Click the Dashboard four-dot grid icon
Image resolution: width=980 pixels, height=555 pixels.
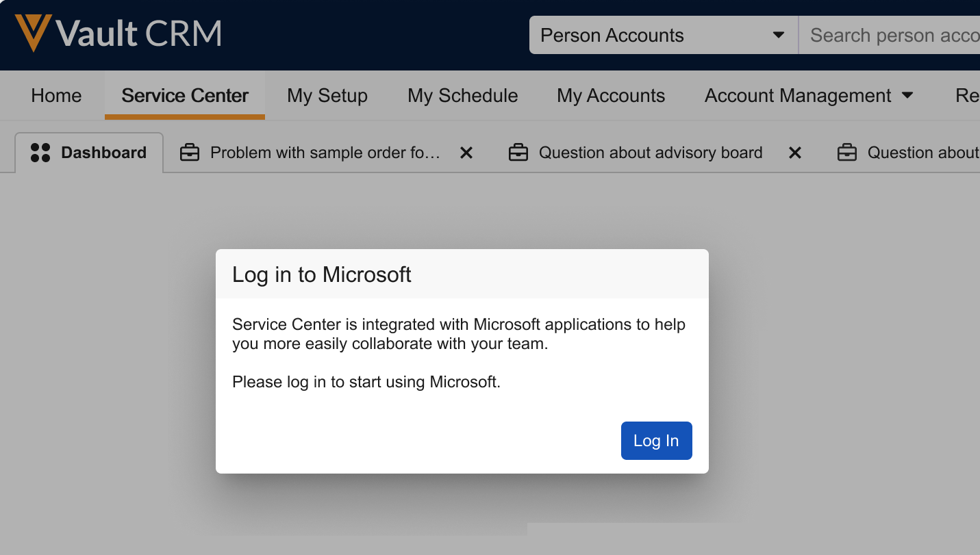(x=40, y=153)
